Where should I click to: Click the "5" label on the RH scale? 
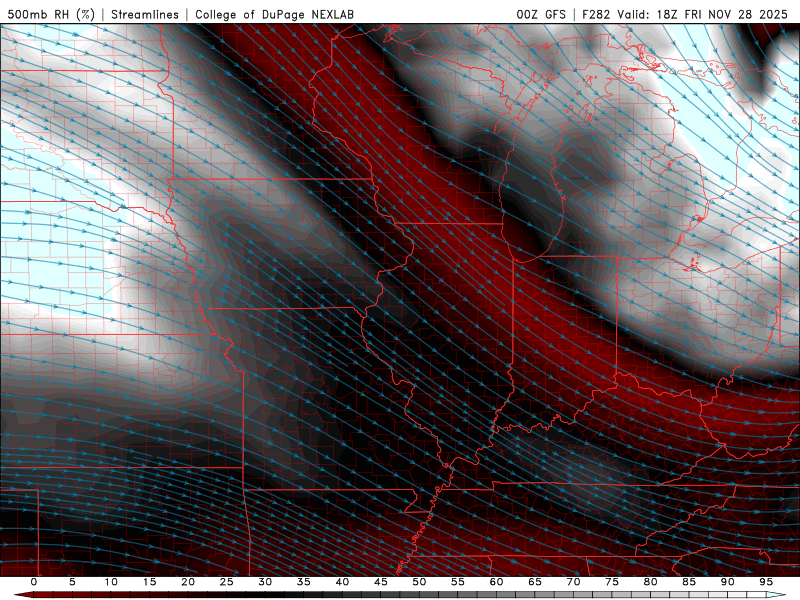72,582
